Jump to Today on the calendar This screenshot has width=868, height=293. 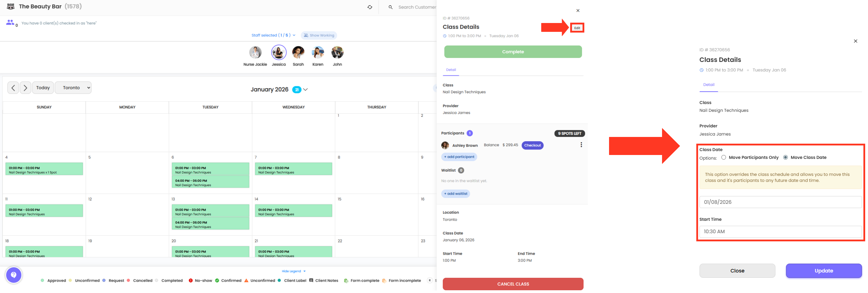point(43,88)
